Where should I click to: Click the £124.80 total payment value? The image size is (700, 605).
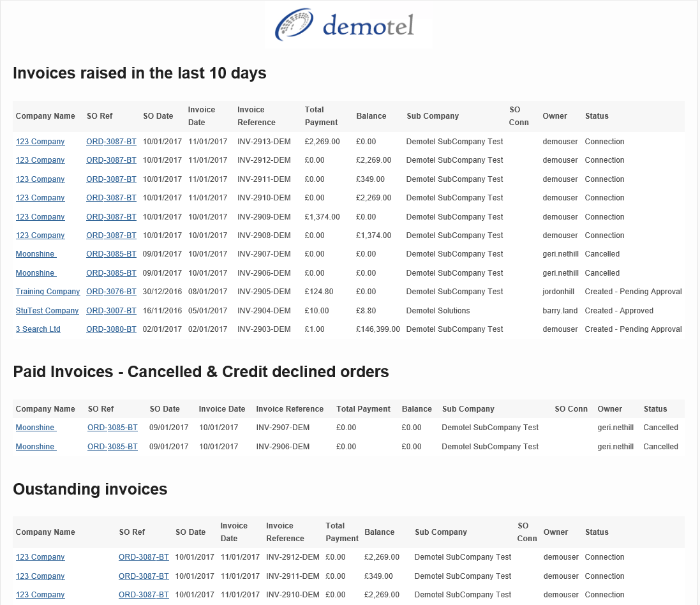tap(319, 292)
